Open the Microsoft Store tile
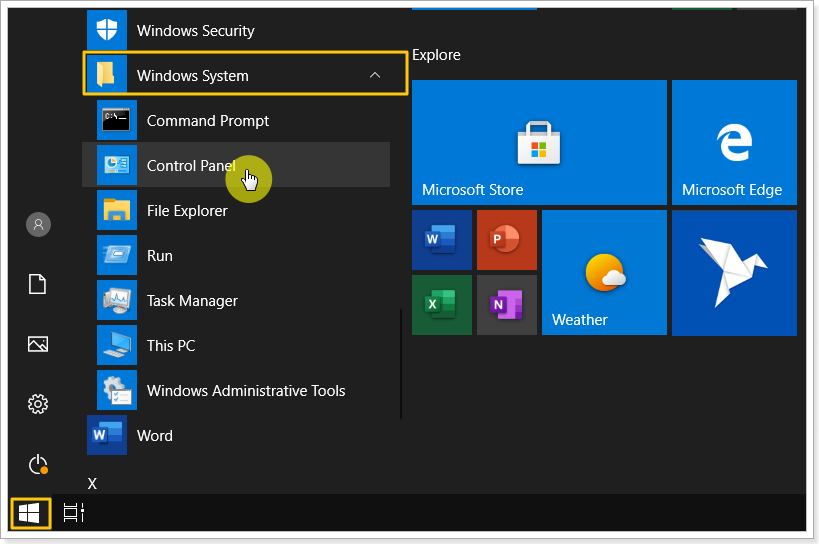 pos(539,143)
